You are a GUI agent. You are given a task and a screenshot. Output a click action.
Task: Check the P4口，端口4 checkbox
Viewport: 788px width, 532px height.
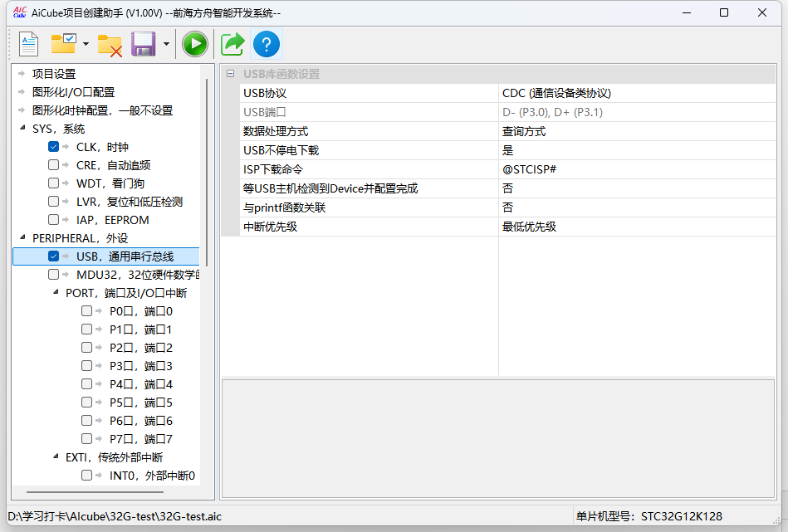(x=86, y=383)
